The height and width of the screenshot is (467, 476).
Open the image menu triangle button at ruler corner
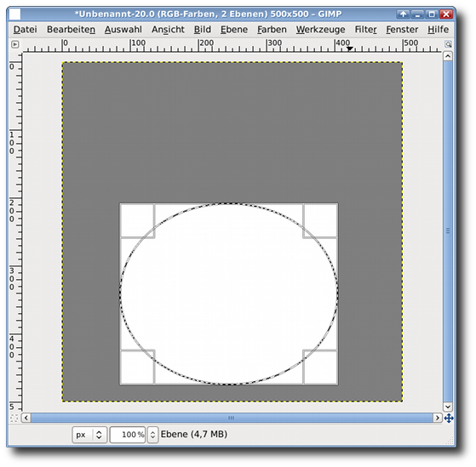point(14,44)
